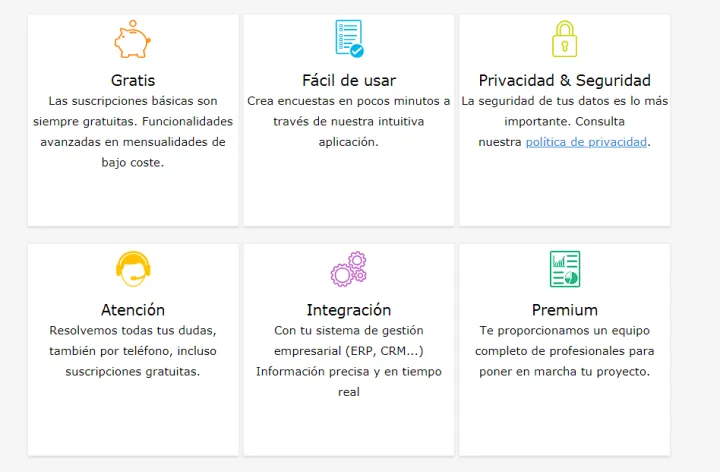Click the orange piggy bank icon
The image size is (720, 472).
coord(132,41)
